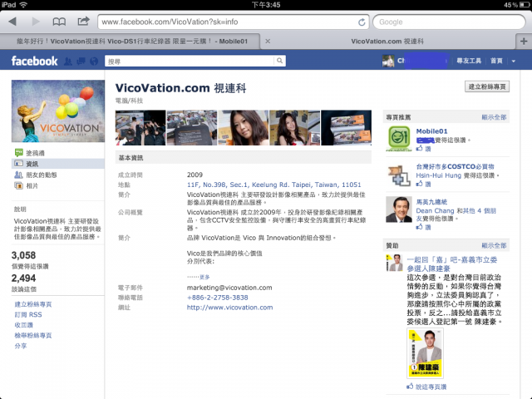Select the VicoVation.com 視連科 tab
Image resolution: width=532 pixels, height=399 pixels.
387,42
